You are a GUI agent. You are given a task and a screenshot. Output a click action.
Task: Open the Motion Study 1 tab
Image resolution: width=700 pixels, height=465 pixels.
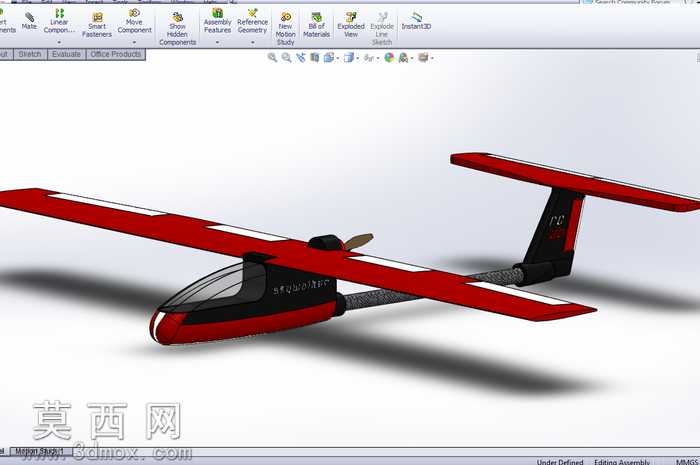[39, 452]
